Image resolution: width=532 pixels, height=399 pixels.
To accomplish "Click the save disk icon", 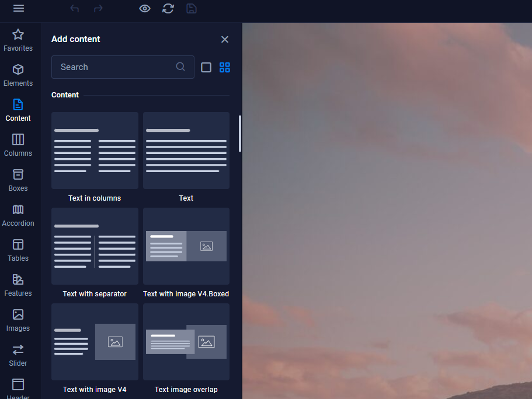I will [x=192, y=8].
